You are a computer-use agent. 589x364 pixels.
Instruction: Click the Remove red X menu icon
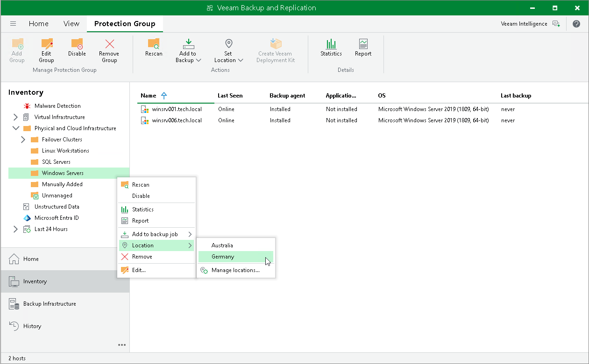coord(125,257)
